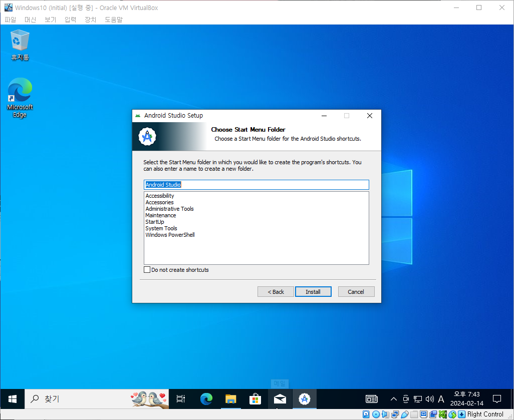Click the IME language indicator A
514x420 pixels.
pos(441,398)
